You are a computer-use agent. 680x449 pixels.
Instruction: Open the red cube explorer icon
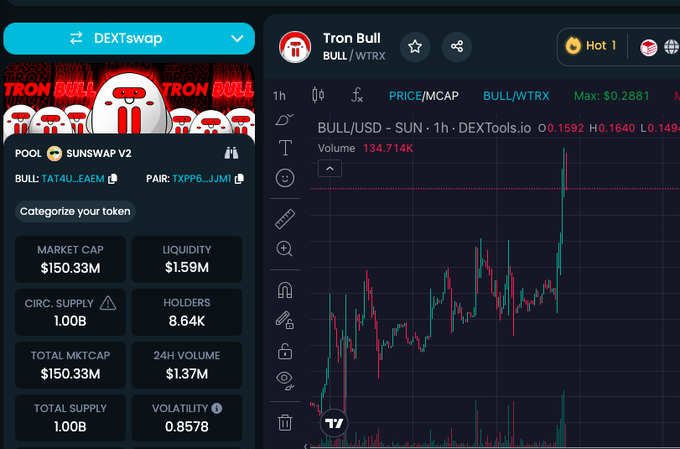[x=648, y=47]
